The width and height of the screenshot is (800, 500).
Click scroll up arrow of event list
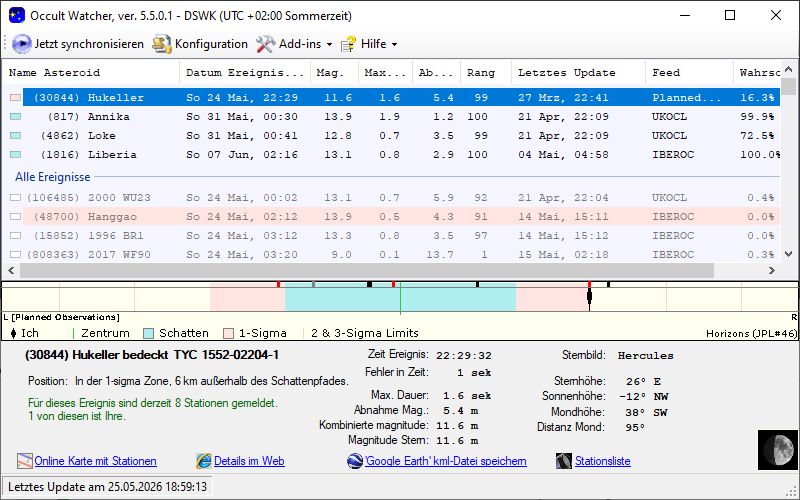click(x=788, y=69)
